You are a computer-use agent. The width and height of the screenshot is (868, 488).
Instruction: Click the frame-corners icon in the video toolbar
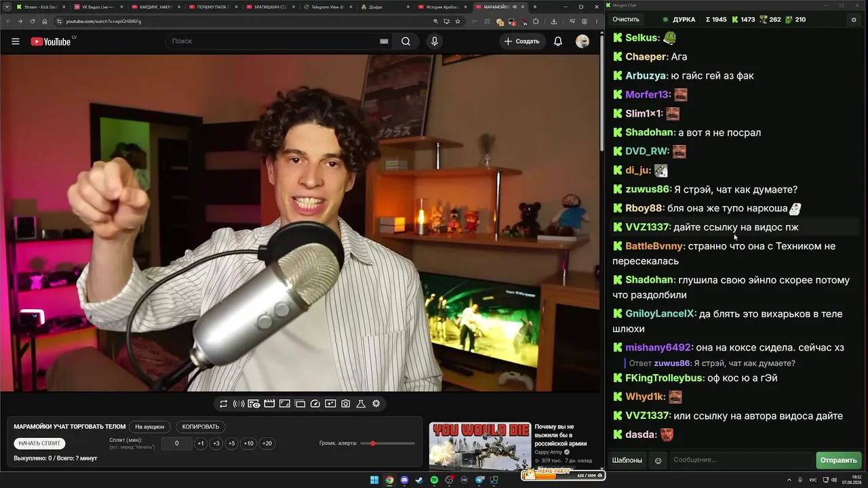pyautogui.click(x=285, y=404)
